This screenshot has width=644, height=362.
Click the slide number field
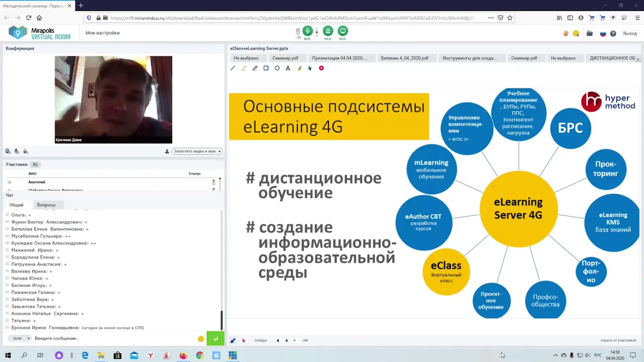(x=295, y=340)
